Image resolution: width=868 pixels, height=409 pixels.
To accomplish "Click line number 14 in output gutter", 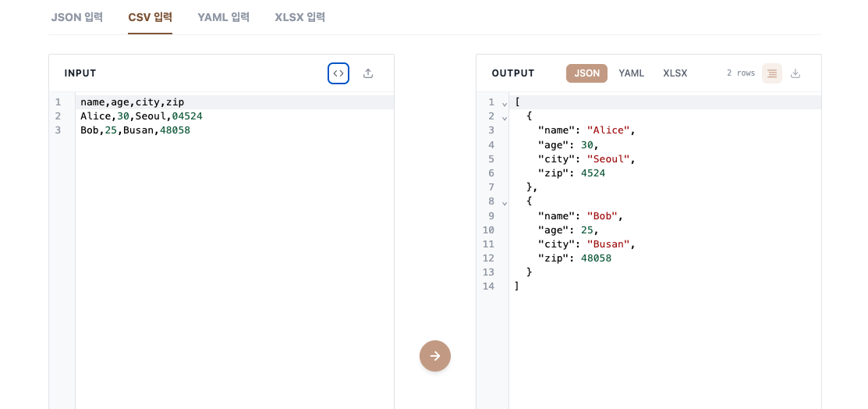I will point(488,286).
